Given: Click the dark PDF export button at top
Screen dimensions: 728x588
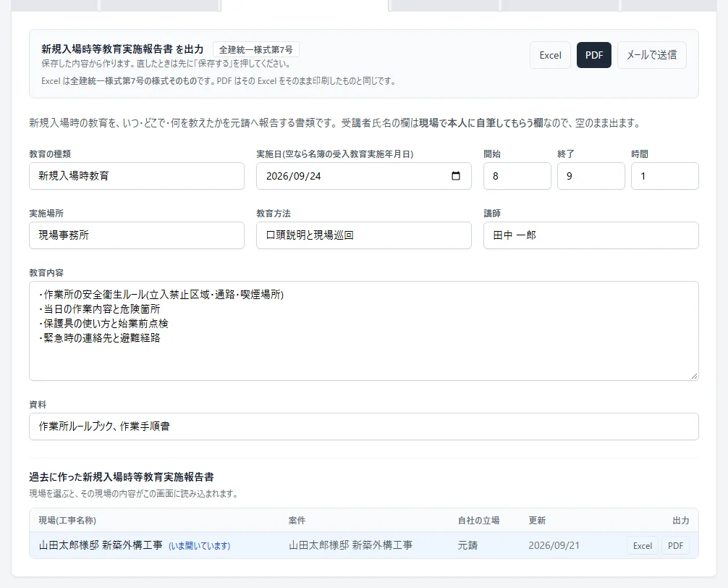Looking at the screenshot, I should pos(594,55).
